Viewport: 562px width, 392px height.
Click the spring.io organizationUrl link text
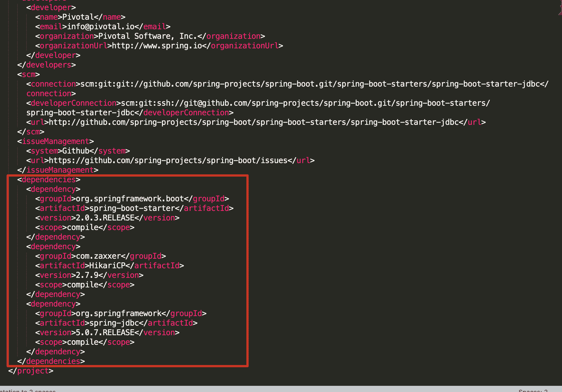click(x=157, y=46)
